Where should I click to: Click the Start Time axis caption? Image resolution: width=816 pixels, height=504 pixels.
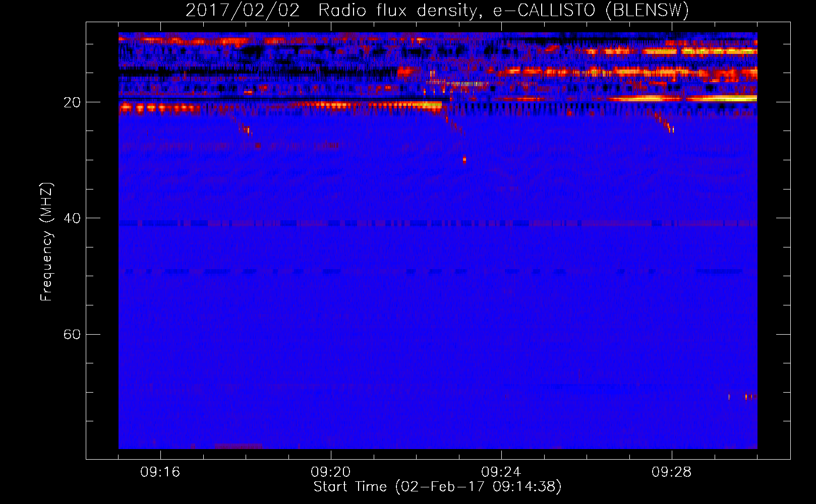(437, 487)
